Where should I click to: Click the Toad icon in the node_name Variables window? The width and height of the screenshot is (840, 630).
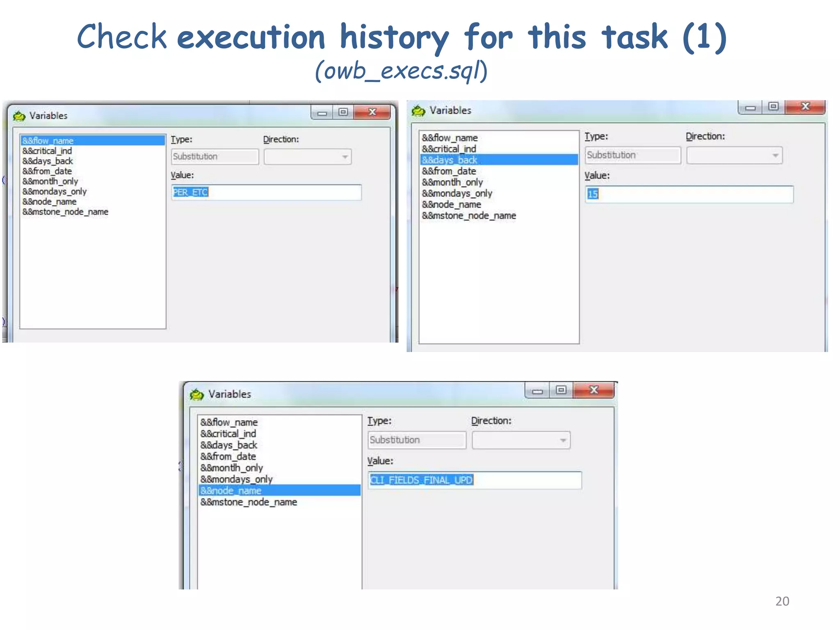(197, 395)
